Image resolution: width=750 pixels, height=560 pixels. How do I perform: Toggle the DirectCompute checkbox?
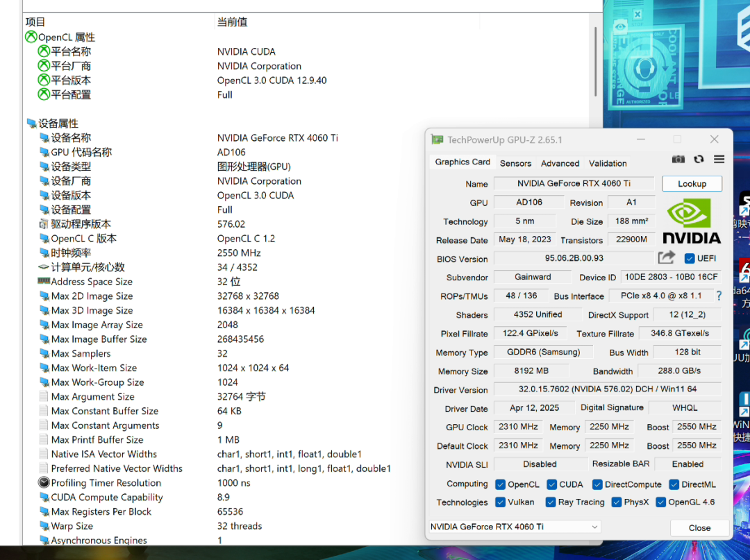[597, 484]
